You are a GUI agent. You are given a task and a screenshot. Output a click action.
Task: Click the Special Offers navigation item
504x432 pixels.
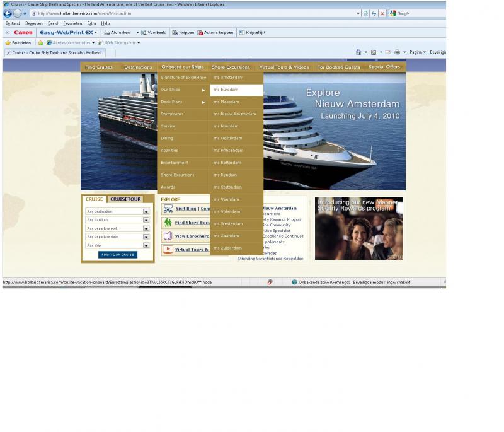384,67
